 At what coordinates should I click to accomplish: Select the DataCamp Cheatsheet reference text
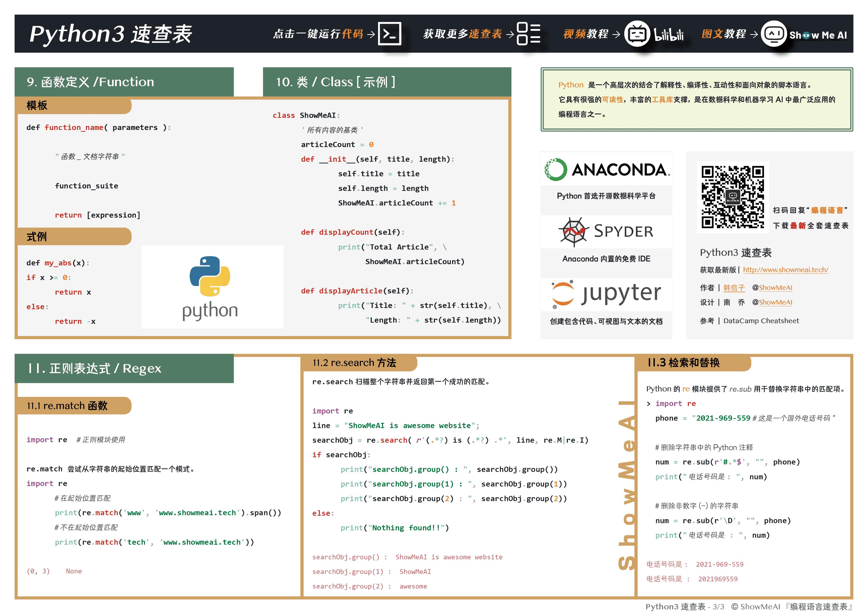(761, 320)
